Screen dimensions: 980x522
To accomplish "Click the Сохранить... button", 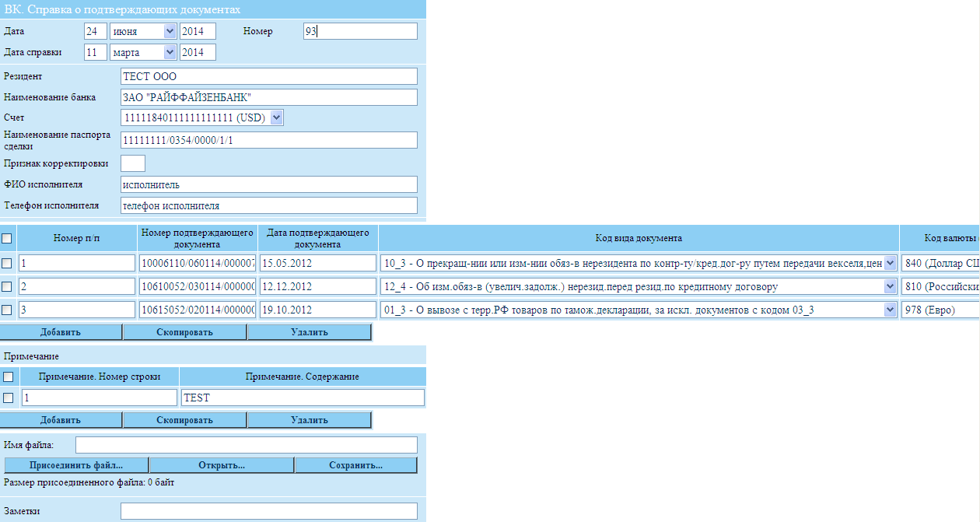I will pyautogui.click(x=355, y=465).
